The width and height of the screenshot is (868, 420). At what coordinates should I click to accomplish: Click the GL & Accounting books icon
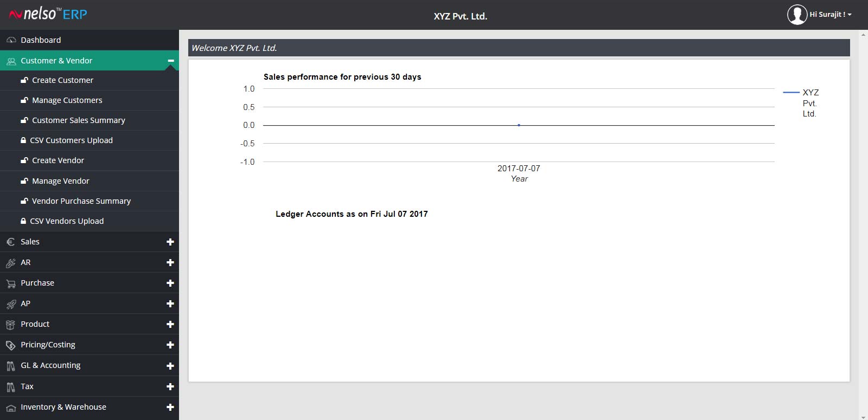click(x=11, y=366)
